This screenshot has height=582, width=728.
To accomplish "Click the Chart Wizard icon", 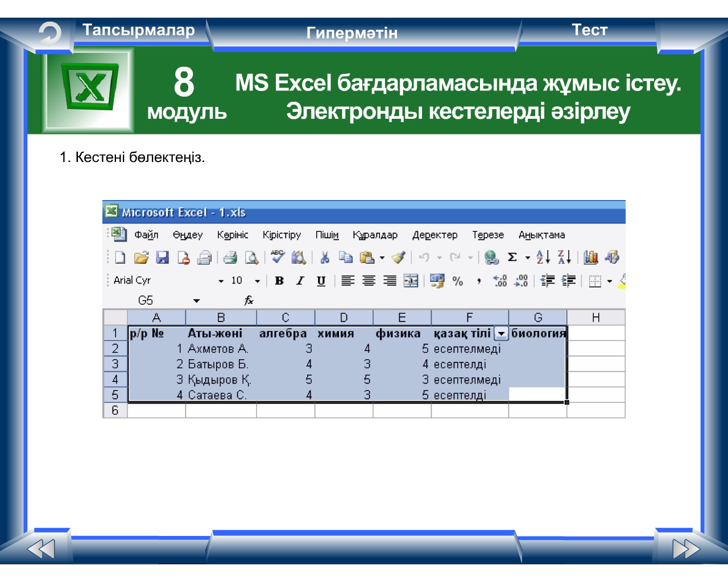I will pos(591,257).
